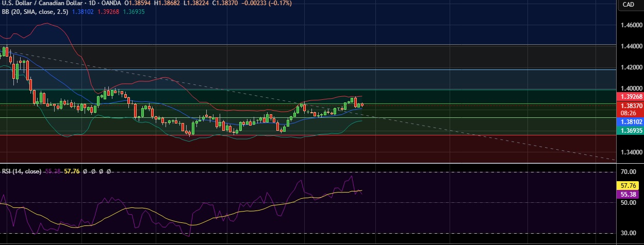The image size is (644, 245).
Task: Select the RSI (14, close) indicator legend
Action: coord(21,171)
